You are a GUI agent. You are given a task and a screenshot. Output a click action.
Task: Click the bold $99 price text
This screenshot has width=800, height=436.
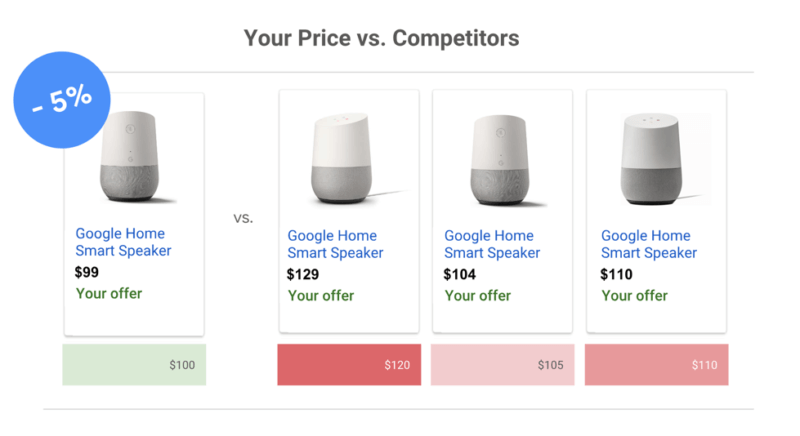tap(88, 271)
